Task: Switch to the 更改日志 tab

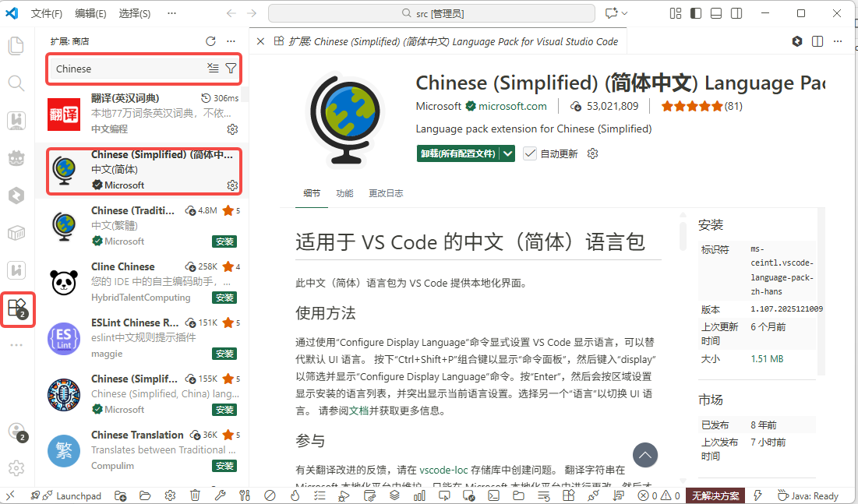Action: 386,193
